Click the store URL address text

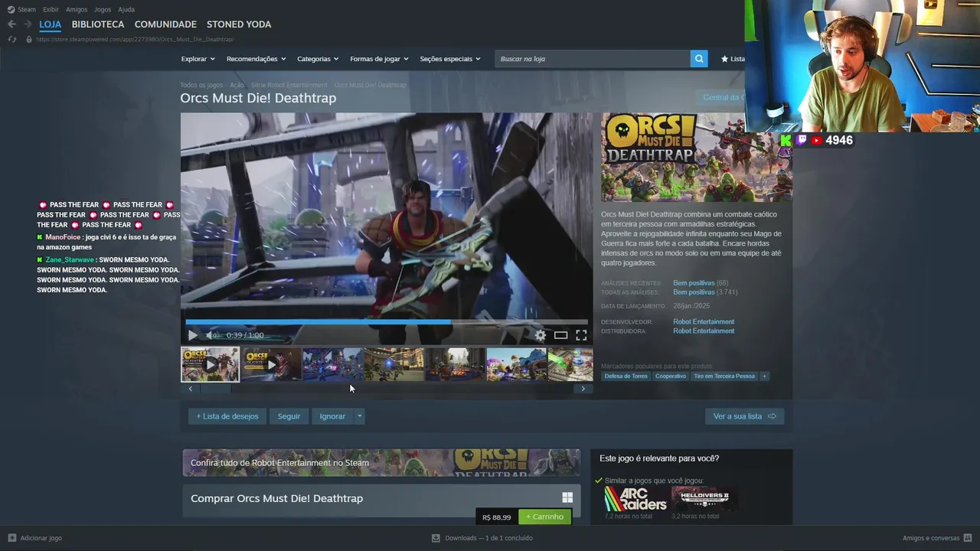[135, 39]
